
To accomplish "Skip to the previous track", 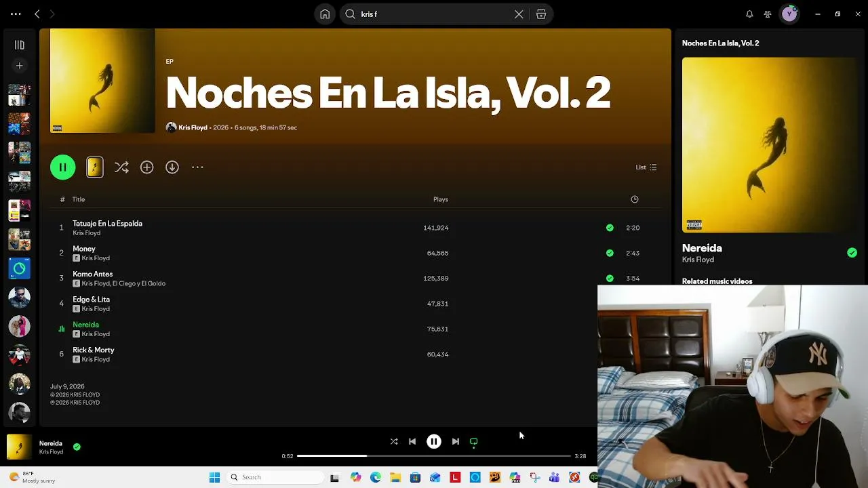I will [412, 441].
